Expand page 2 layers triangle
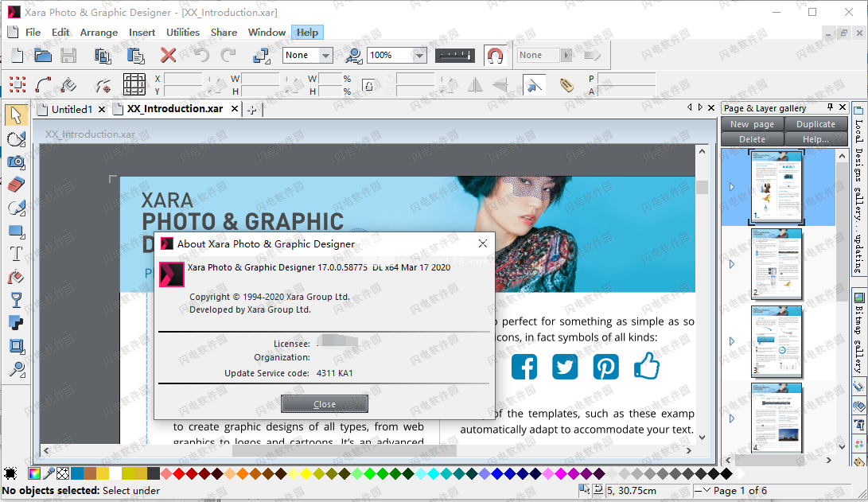Screen dimensions: 868x502 [x=732, y=265]
